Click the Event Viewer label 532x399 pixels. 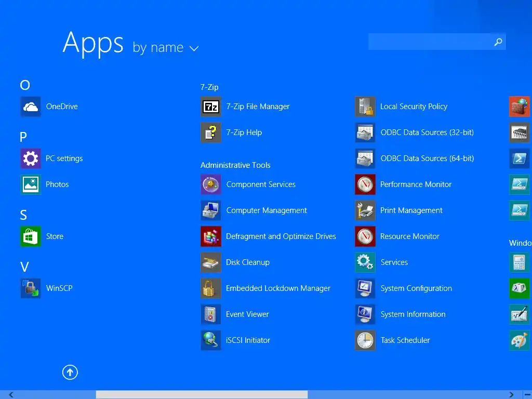tap(247, 314)
